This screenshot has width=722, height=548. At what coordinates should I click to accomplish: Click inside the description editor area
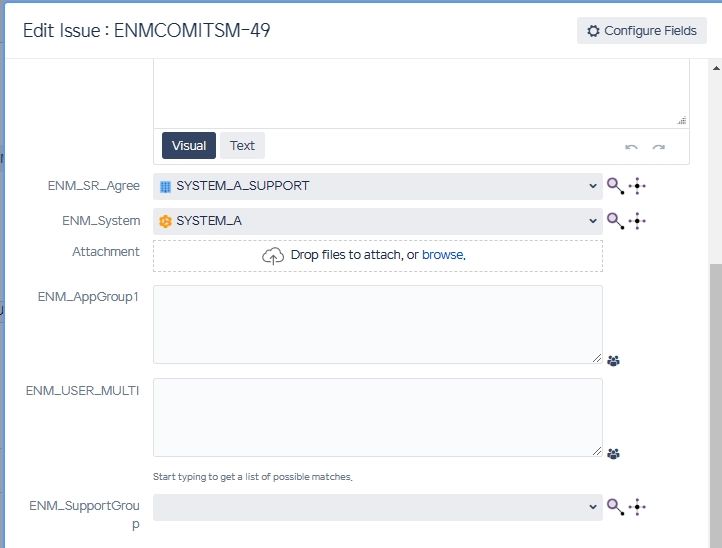point(421,93)
